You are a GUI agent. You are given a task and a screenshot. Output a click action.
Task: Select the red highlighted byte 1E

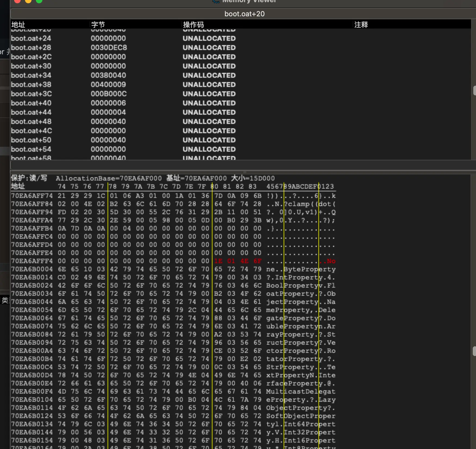point(218,261)
